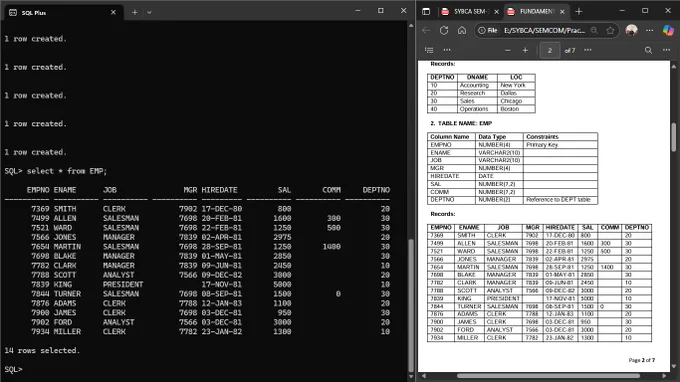Click the HIREDATE column header in terminal

(x=219, y=190)
